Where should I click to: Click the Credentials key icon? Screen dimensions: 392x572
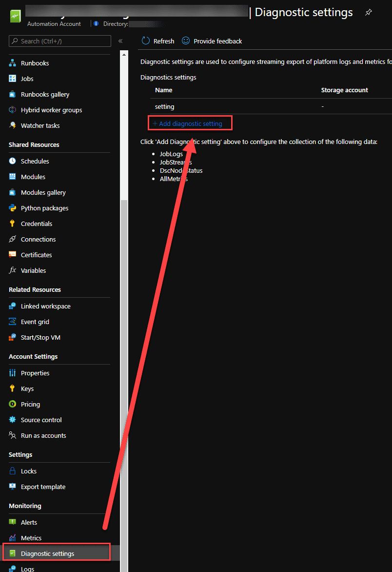point(12,224)
